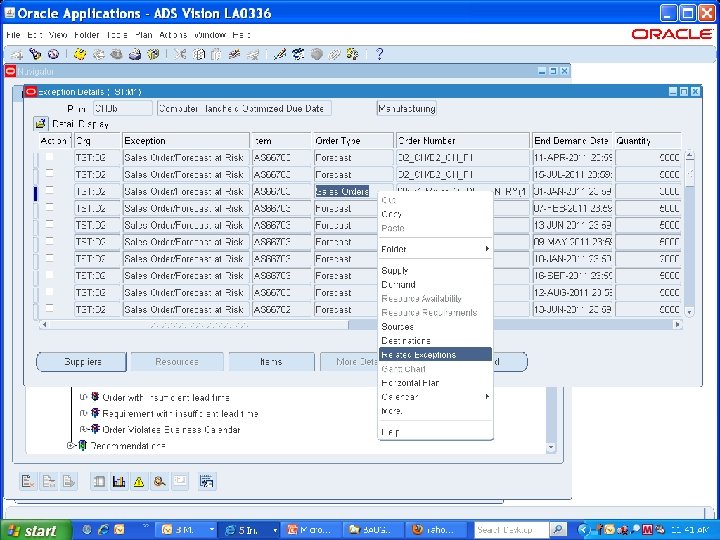Click the Copy toolbar icon

[x=198, y=55]
